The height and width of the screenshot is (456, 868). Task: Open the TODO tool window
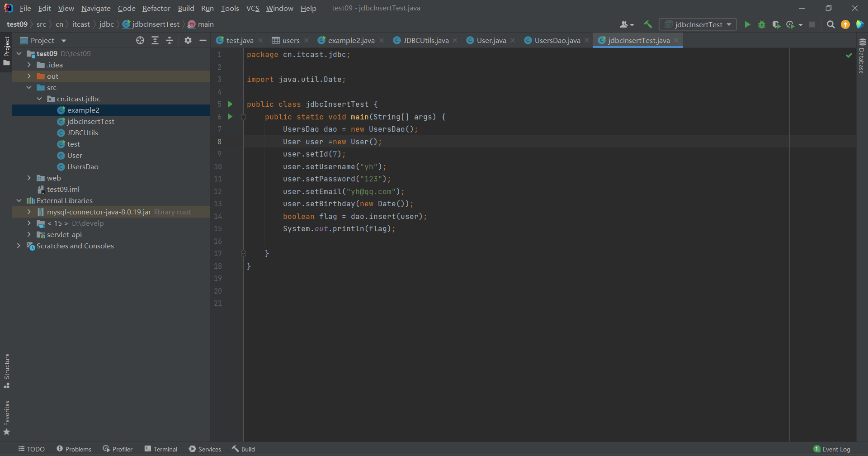[x=32, y=449]
